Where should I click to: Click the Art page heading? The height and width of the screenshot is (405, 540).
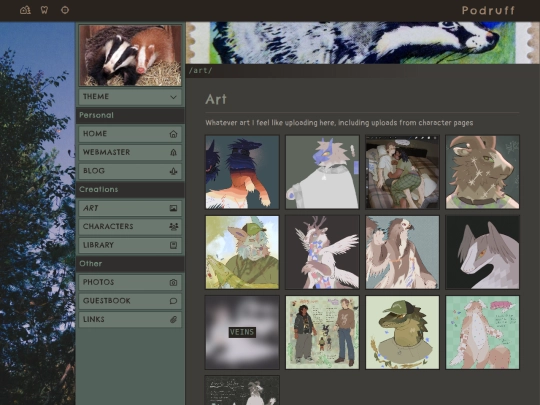click(216, 100)
